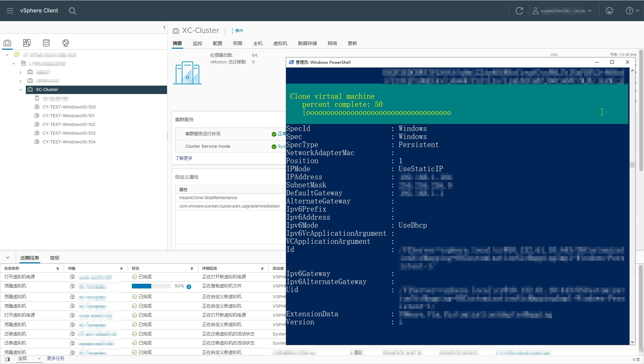
Task: Collapse the XC-Cluster tree node
Action: [20, 90]
